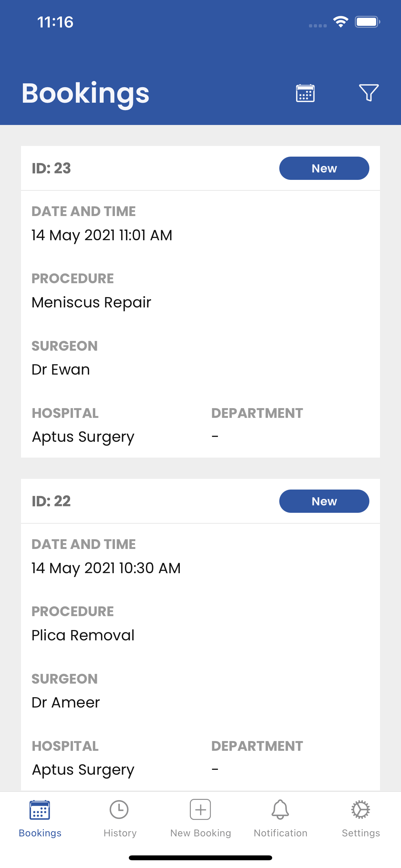Select the Bookings tab icon
The image size is (401, 868).
(40, 810)
